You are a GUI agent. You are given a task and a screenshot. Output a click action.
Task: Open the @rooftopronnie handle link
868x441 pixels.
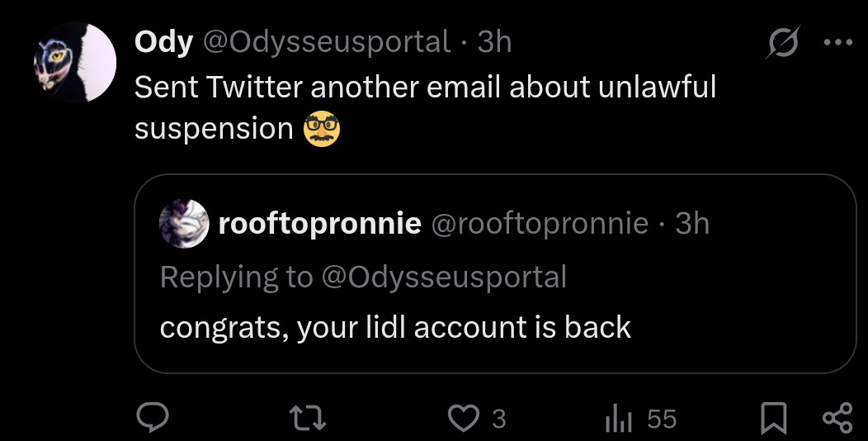[x=542, y=223]
